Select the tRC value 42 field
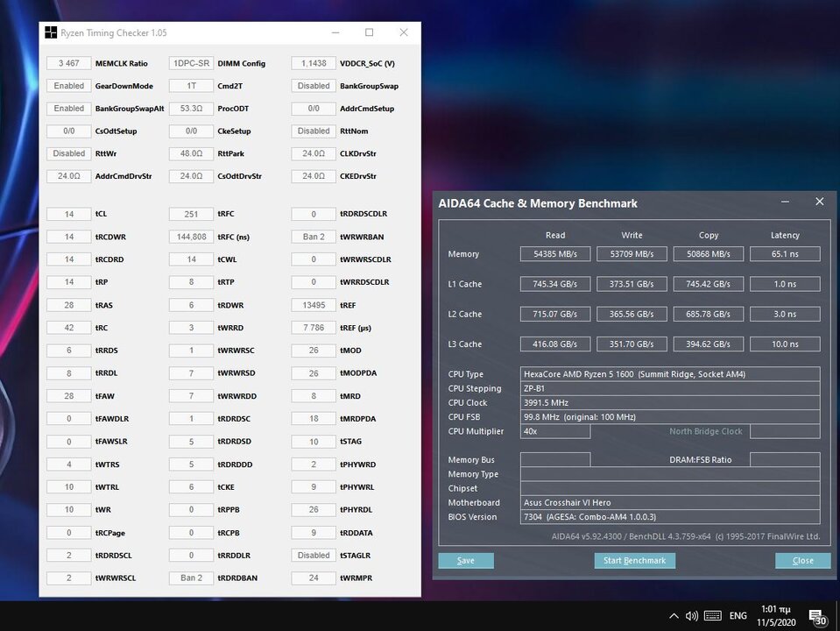 pos(69,328)
